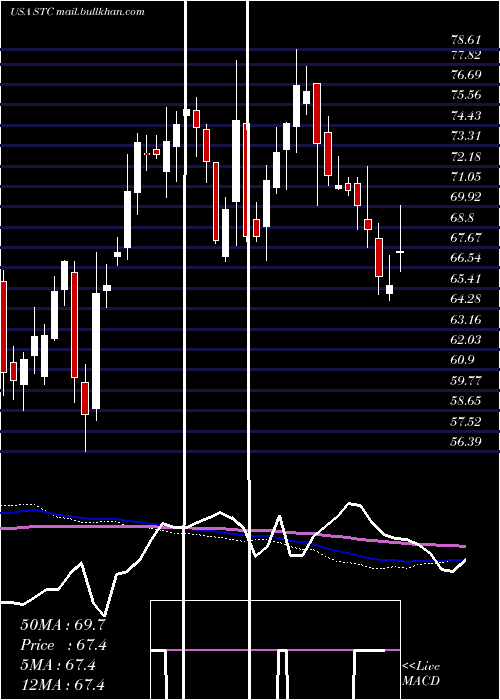Click the 68.8 price axis label
This screenshot has width=500, height=700.
coord(462,218)
